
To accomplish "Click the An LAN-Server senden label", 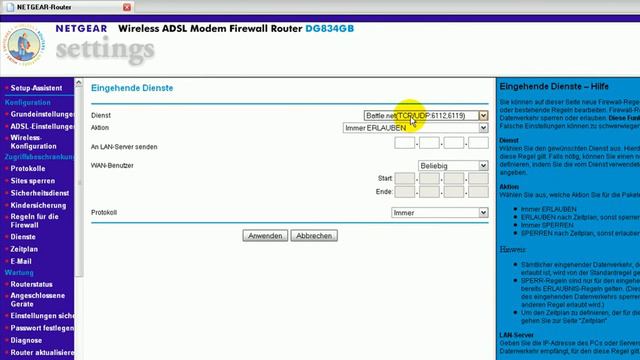I will click(x=124, y=147).
